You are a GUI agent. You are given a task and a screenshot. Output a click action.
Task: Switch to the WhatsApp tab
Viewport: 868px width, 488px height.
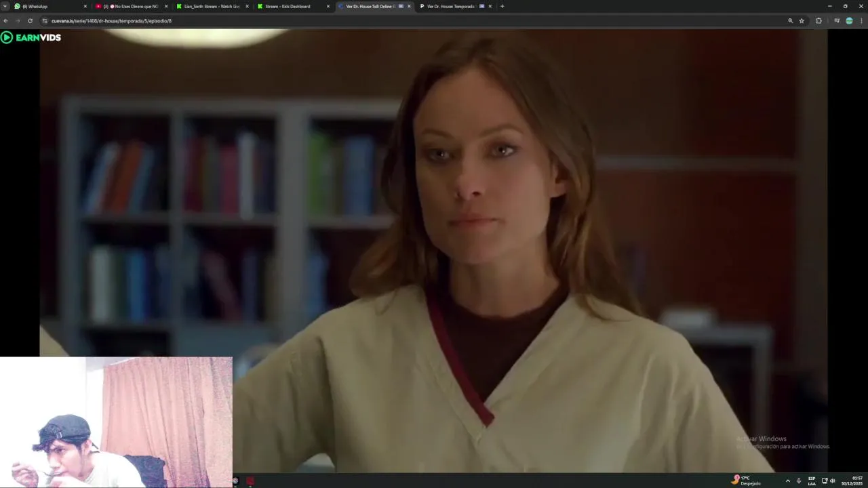click(51, 6)
